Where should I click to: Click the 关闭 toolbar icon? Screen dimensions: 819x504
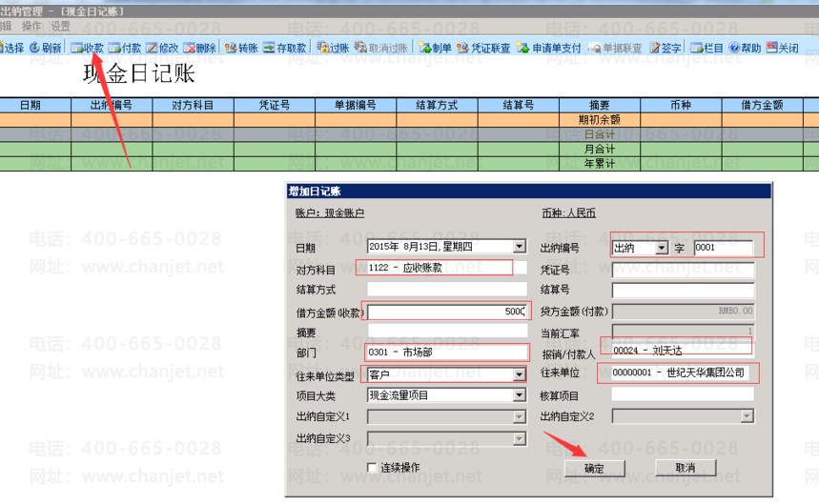pyautogui.click(x=772, y=48)
